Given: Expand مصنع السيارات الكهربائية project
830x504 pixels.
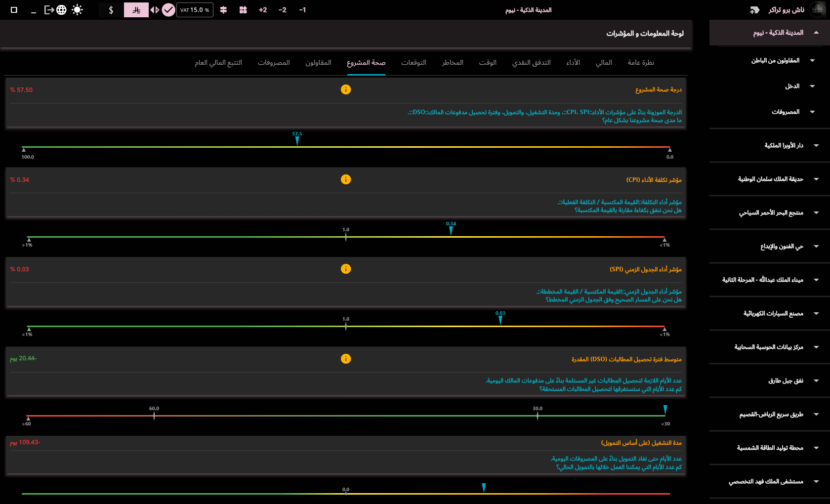Looking at the screenshot, I should tap(770, 313).
